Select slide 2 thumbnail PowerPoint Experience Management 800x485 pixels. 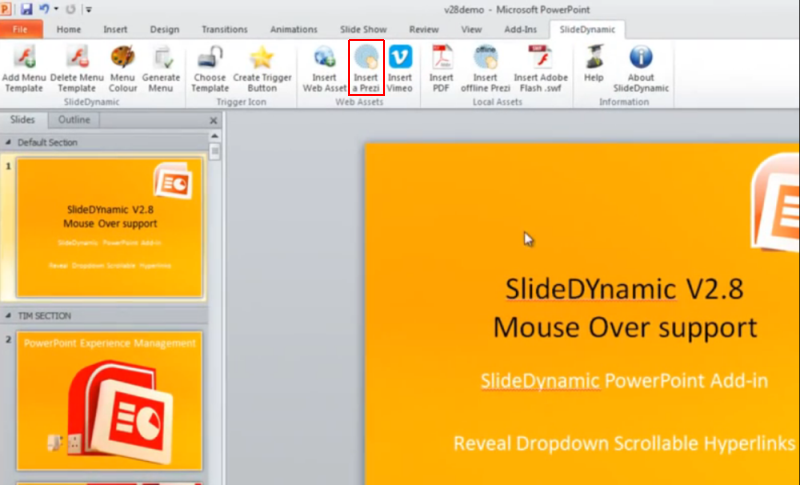pos(110,401)
